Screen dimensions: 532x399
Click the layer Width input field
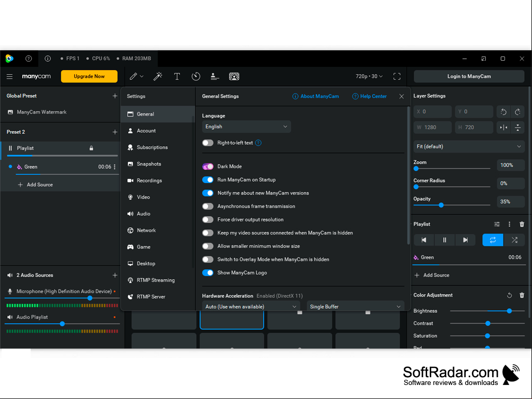click(x=432, y=128)
